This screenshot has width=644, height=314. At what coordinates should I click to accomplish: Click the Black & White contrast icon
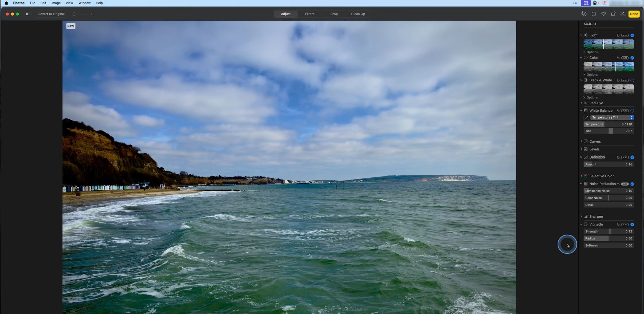coord(586,80)
